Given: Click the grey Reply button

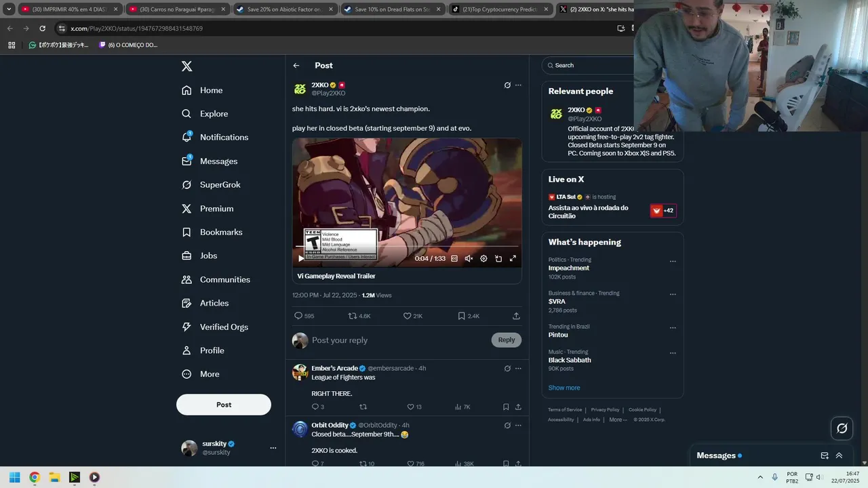Looking at the screenshot, I should point(507,340).
